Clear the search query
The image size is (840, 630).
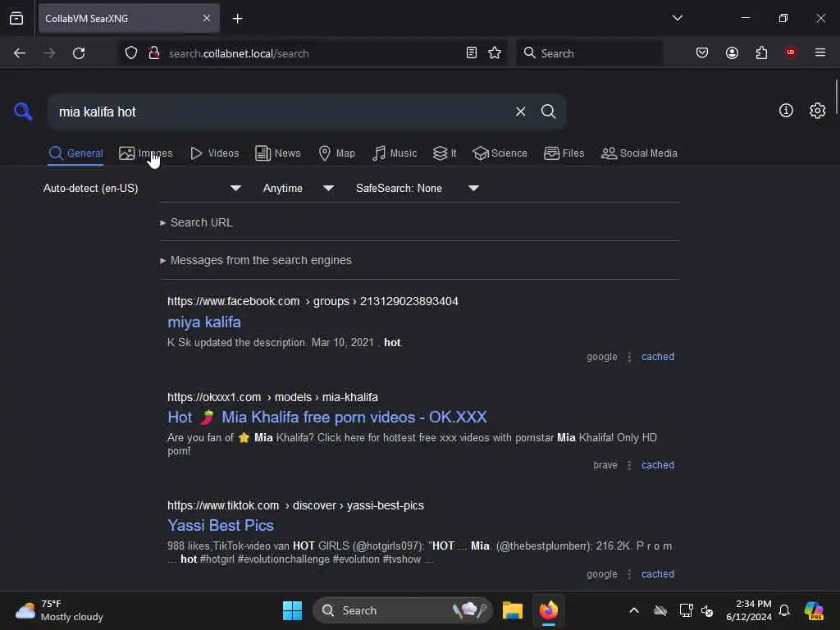(x=520, y=112)
